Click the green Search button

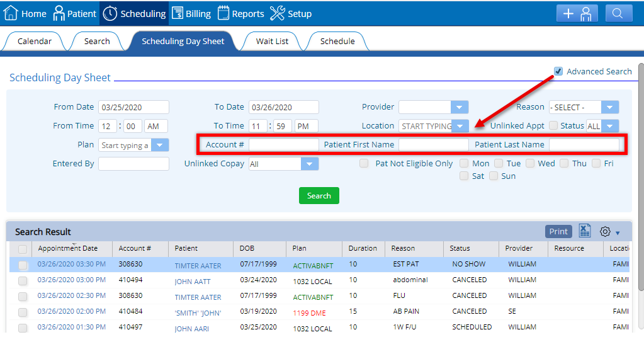coord(319,196)
